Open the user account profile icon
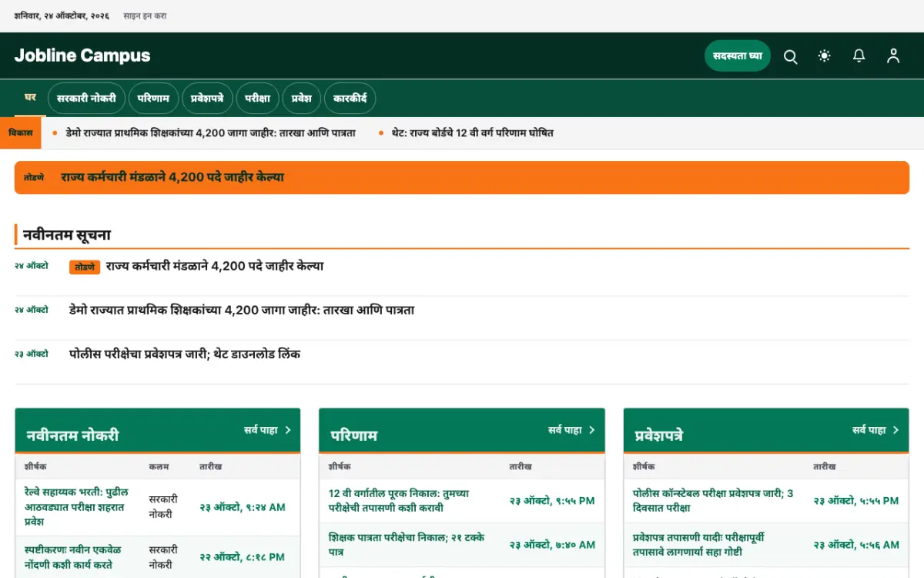Screen dimensions: 924x578 click(x=893, y=56)
